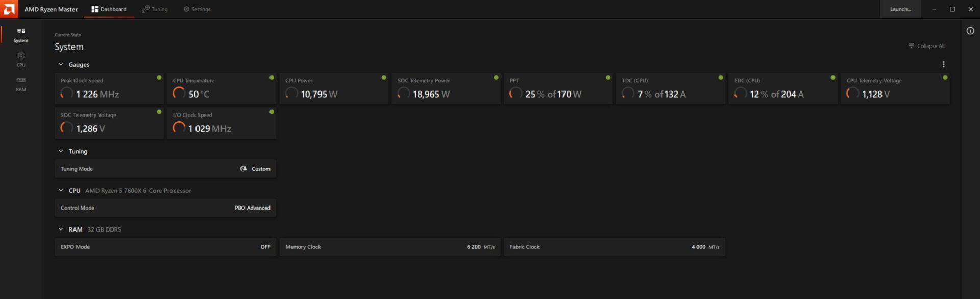
Task: Click the Peak Clock Speed status dot
Action: click(x=159, y=78)
